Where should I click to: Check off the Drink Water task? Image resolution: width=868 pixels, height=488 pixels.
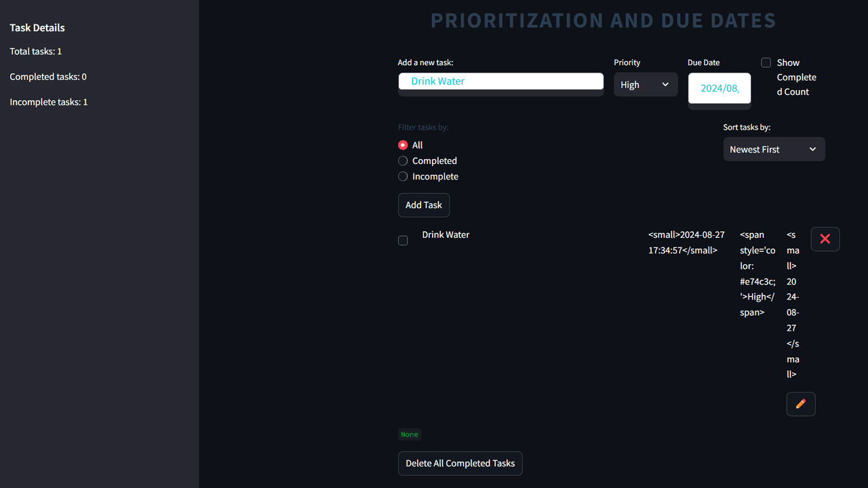[x=403, y=241]
